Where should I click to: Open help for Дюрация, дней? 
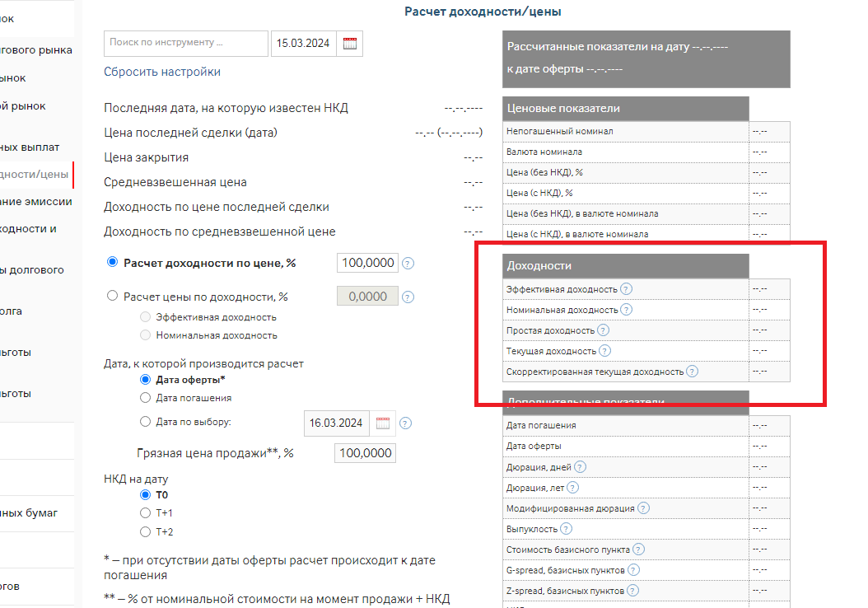pos(580,467)
